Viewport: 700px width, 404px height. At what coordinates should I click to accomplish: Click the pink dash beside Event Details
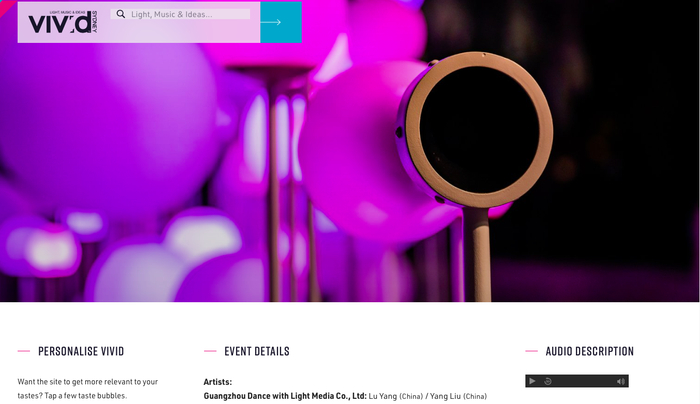pyautogui.click(x=210, y=351)
